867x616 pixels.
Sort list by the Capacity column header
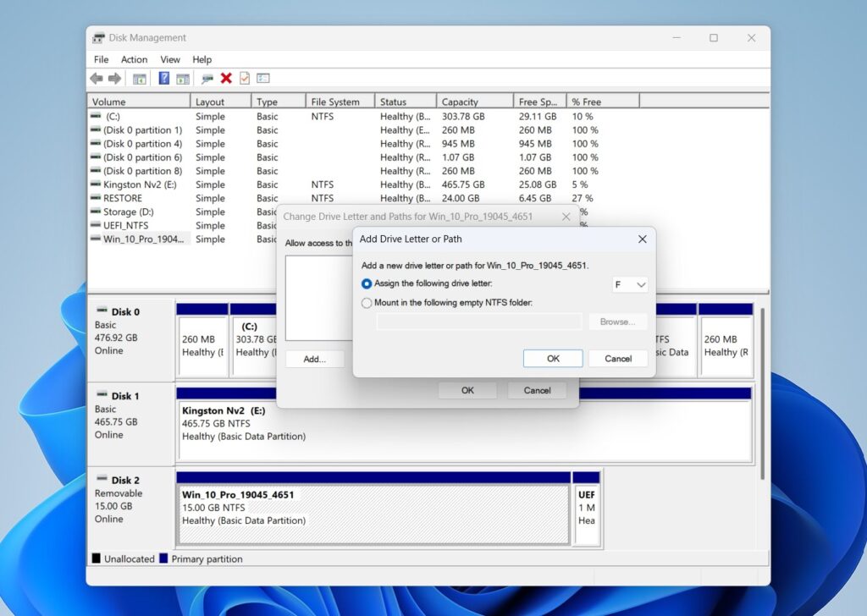(x=475, y=102)
